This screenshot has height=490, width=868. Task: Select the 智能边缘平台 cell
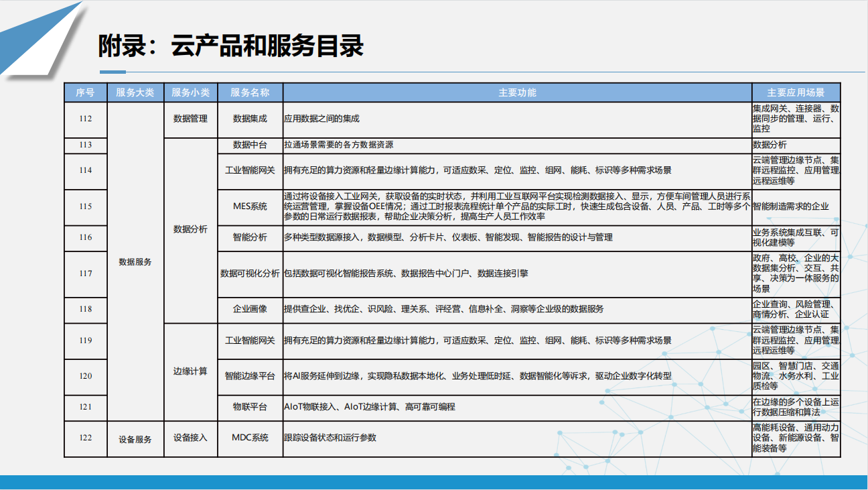coord(250,376)
